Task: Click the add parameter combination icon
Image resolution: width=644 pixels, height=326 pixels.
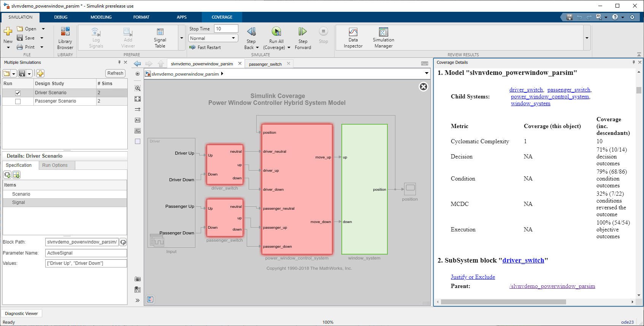Action: tap(16, 175)
